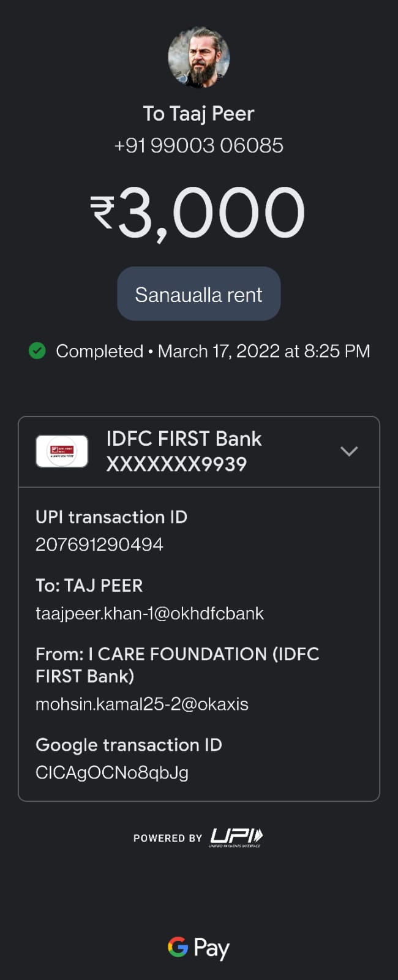The height and width of the screenshot is (980, 398).
Task: Tap the Google G logo
Action: (178, 947)
